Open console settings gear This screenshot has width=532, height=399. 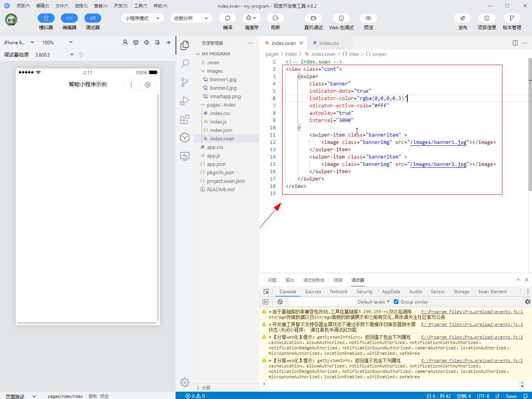[x=528, y=302]
